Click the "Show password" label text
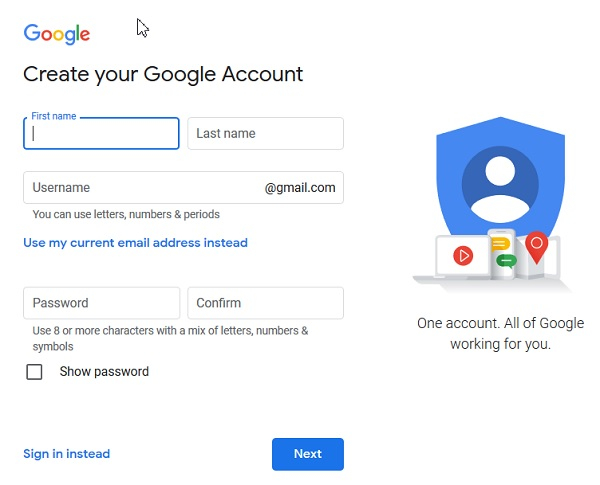 (x=104, y=372)
